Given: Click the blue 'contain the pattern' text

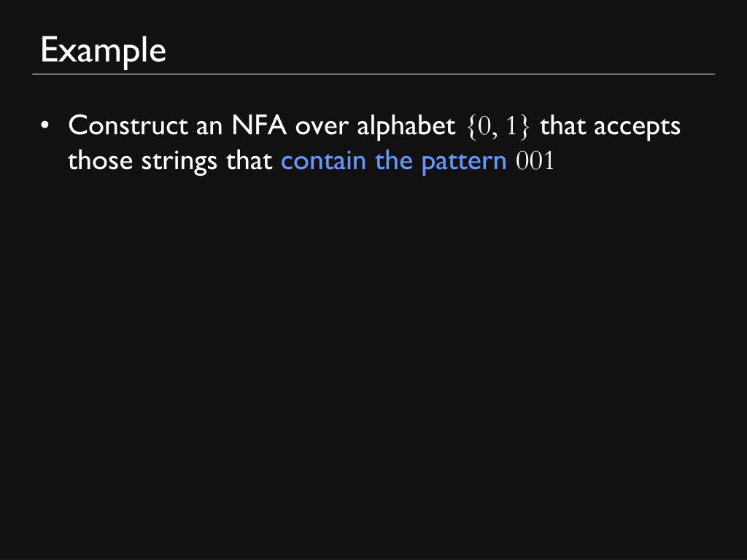Looking at the screenshot, I should pyautogui.click(x=393, y=161).
